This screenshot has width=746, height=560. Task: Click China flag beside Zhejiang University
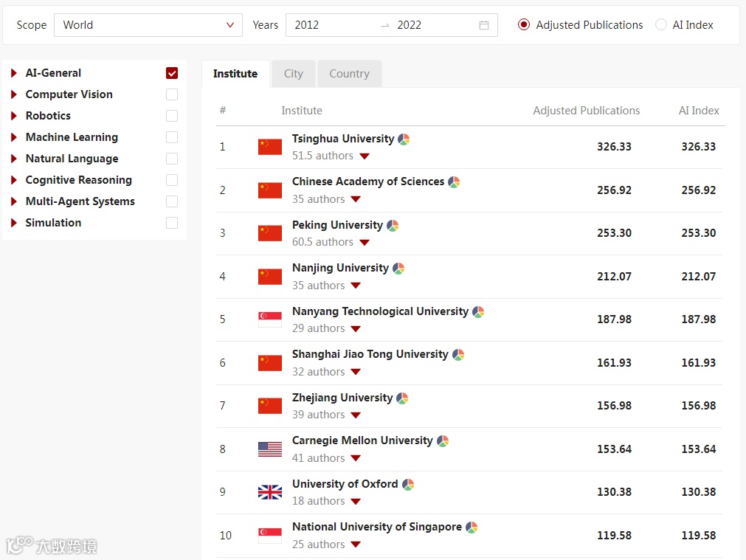(270, 406)
